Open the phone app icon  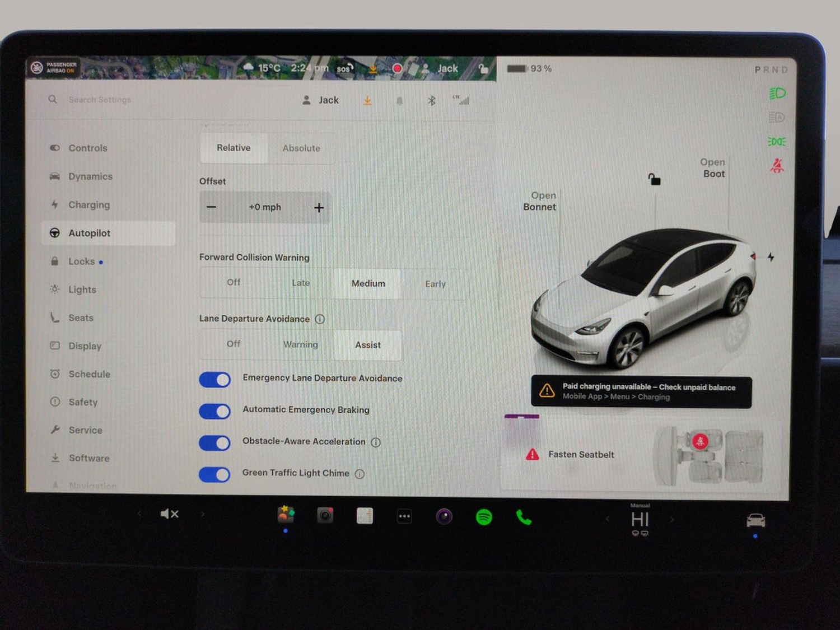point(522,516)
